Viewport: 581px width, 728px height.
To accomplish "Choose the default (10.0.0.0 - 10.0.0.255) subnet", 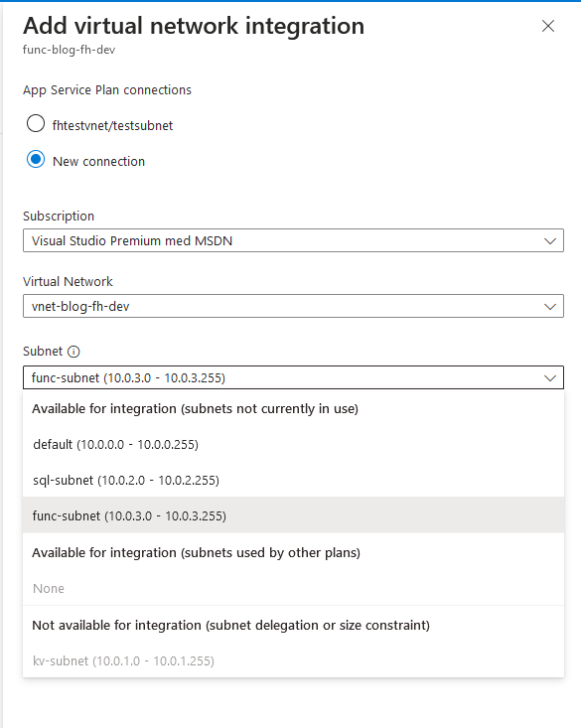I will (x=294, y=444).
